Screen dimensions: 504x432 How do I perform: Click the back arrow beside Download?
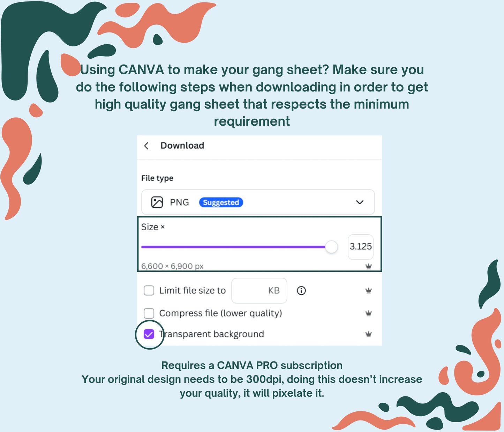(x=146, y=146)
